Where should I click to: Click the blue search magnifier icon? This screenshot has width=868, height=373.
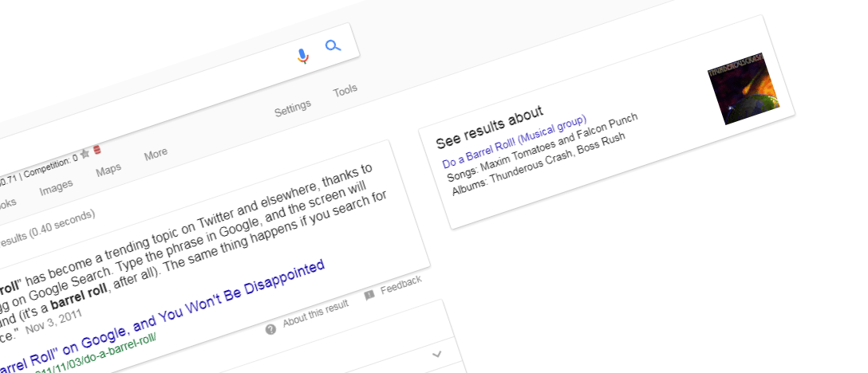(x=333, y=46)
